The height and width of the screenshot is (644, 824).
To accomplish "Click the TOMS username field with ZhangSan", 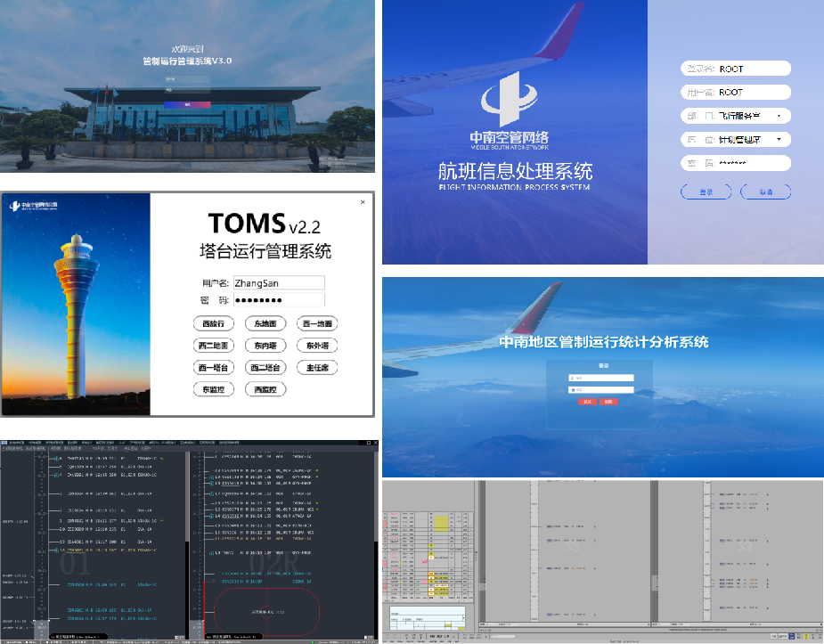I will click(x=279, y=283).
